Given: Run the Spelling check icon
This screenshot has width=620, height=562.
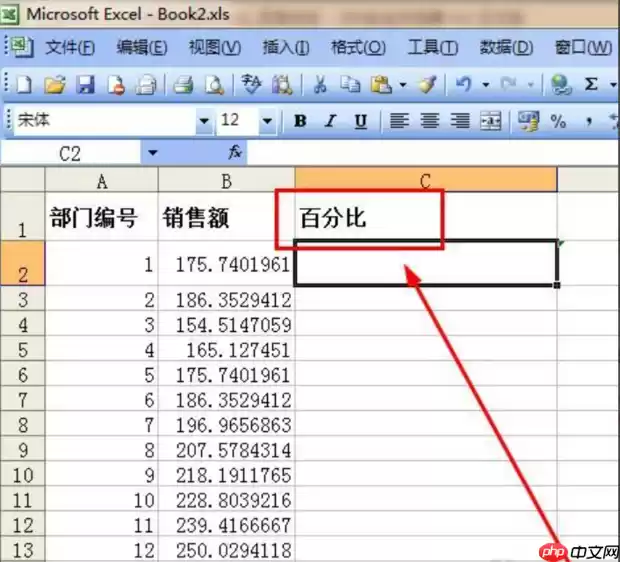Looking at the screenshot, I should click(251, 84).
